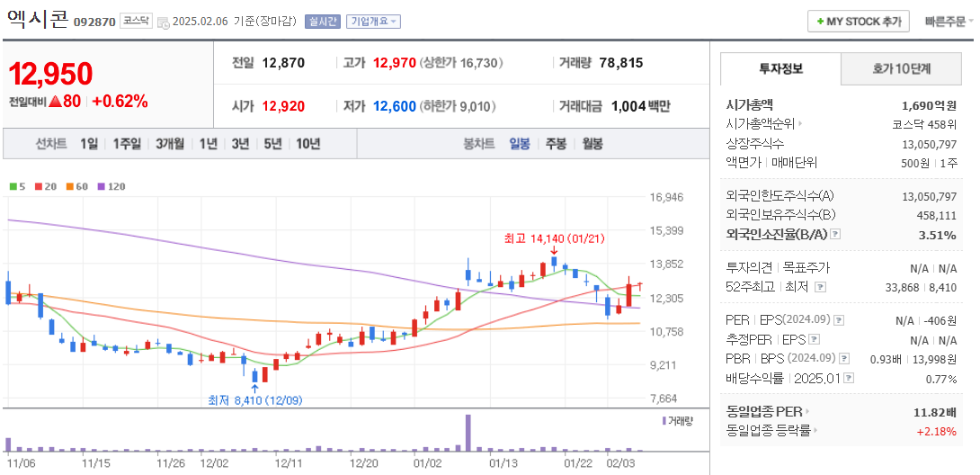Click the red 20-day moving average swatch
The image size is (980, 475).
[38, 186]
